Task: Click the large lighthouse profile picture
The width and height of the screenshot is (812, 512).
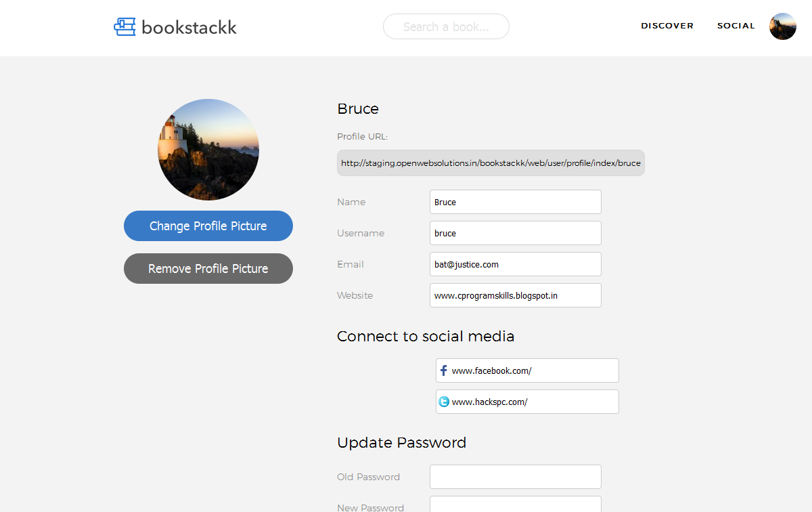Action: pyautogui.click(x=208, y=150)
